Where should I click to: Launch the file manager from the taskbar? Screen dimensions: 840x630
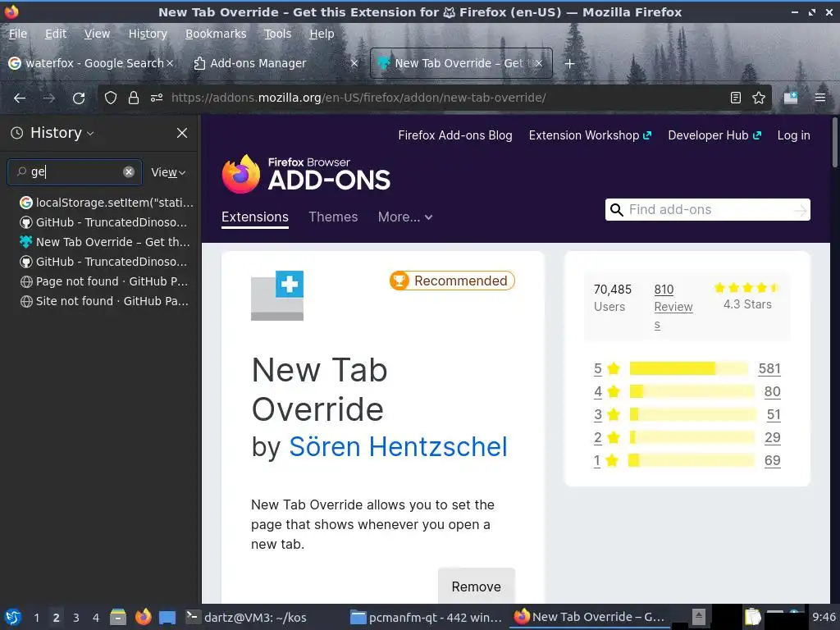tap(118, 617)
